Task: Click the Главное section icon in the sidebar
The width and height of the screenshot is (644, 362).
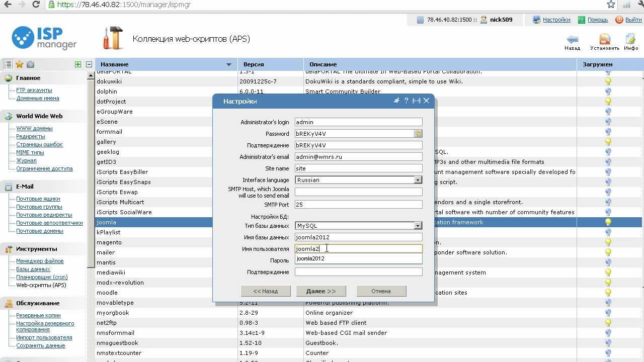Action: click(8, 78)
